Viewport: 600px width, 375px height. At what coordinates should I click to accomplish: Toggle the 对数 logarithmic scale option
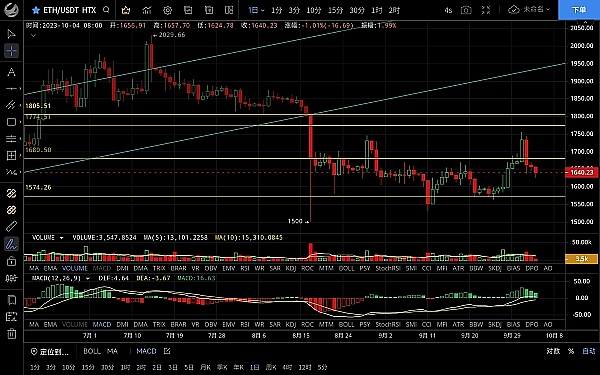pyautogui.click(x=553, y=351)
